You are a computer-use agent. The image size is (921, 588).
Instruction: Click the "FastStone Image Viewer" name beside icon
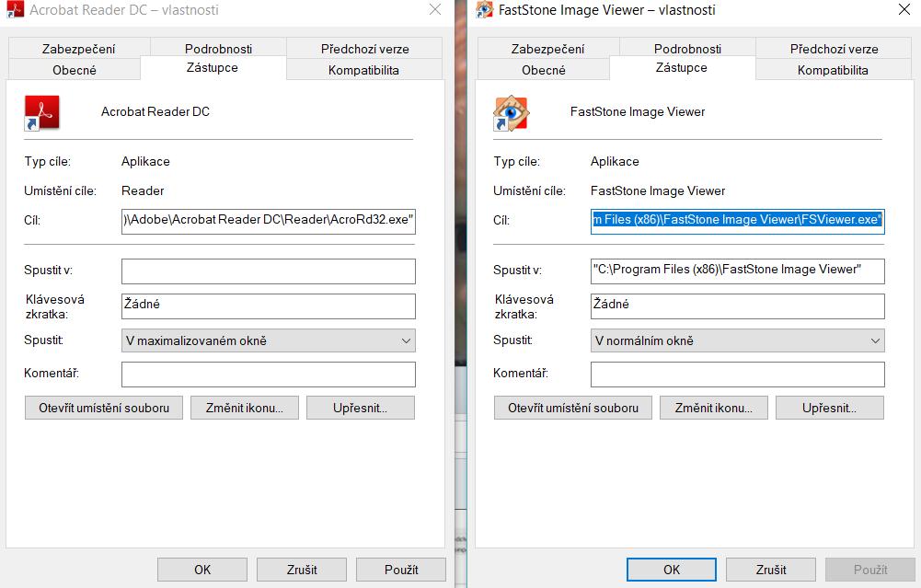[638, 111]
